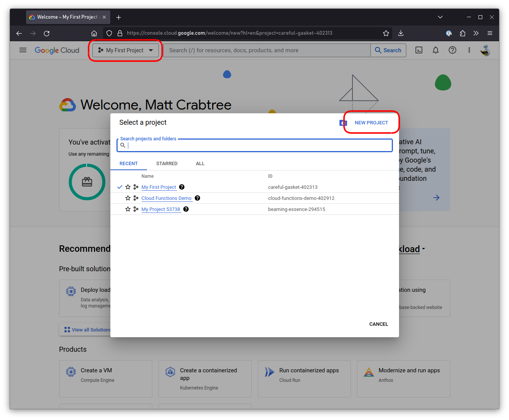This screenshot has width=509, height=420.
Task: Click the Google Cloud logo
Action: click(57, 50)
